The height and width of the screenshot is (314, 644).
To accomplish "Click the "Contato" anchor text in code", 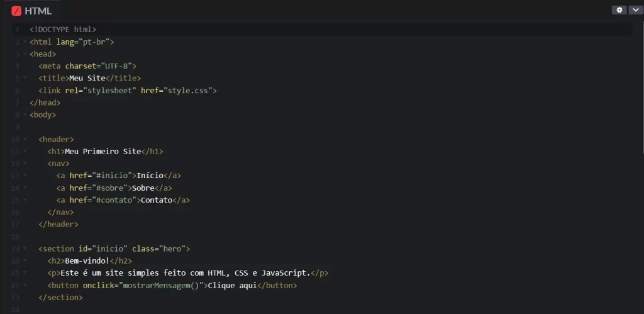I will click(x=155, y=200).
